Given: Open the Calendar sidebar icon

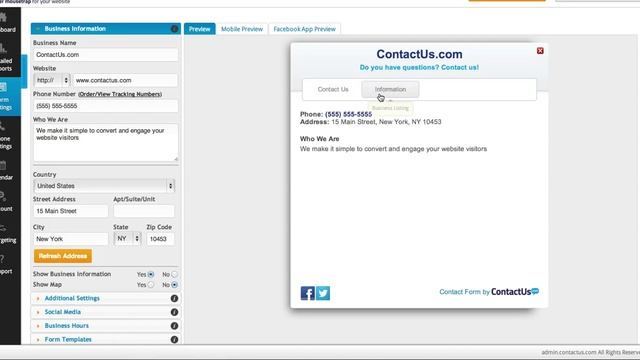Looking at the screenshot, I should 3,165.
